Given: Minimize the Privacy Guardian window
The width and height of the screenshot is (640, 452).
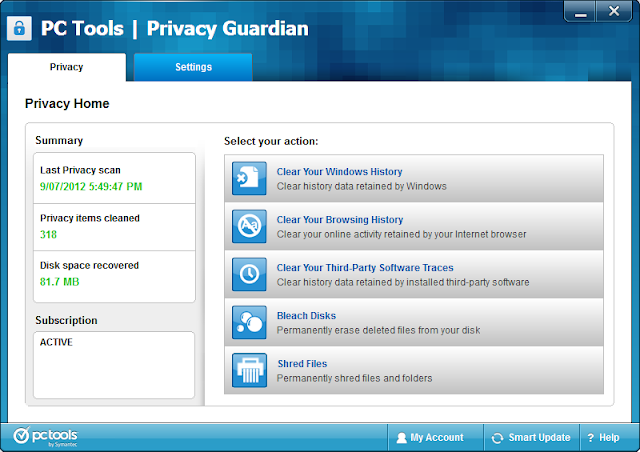Looking at the screenshot, I should (580, 11).
